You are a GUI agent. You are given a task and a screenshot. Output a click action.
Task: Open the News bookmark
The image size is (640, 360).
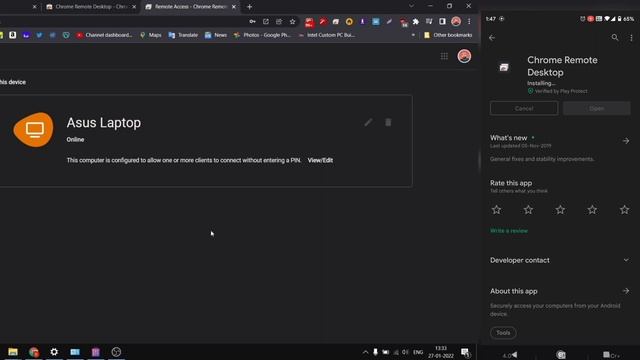(216, 35)
